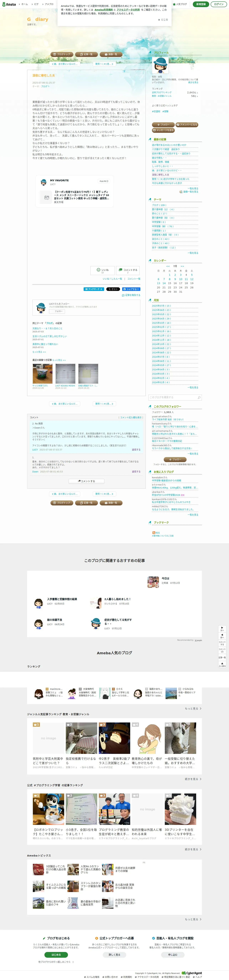Open the 人気ブログ star link
This screenshot has height=980, width=229.
180,4
